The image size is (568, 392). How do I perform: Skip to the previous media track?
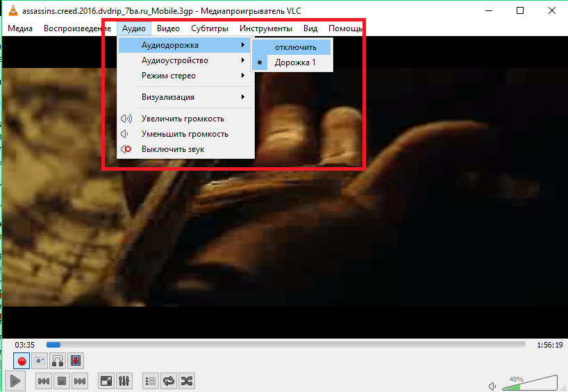[43, 381]
